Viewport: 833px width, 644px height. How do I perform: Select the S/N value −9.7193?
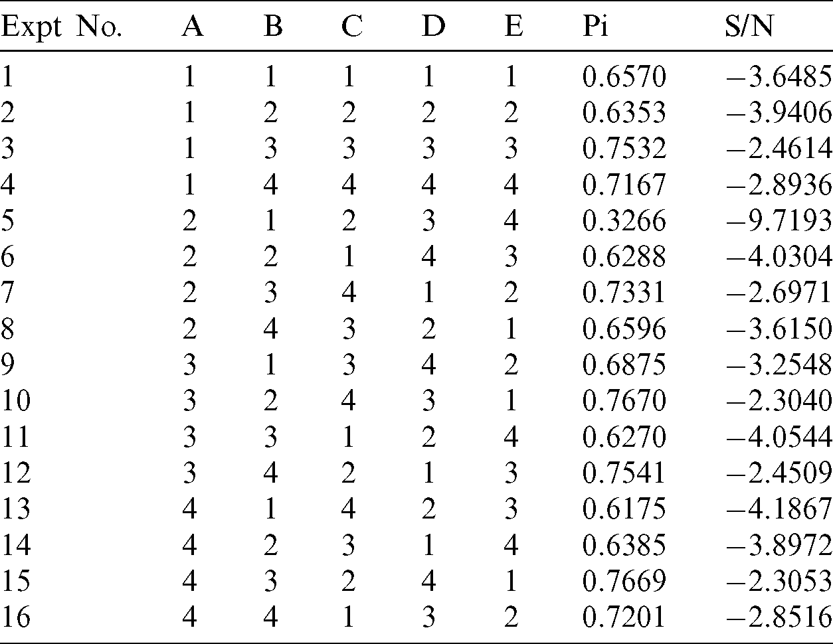pos(779,221)
